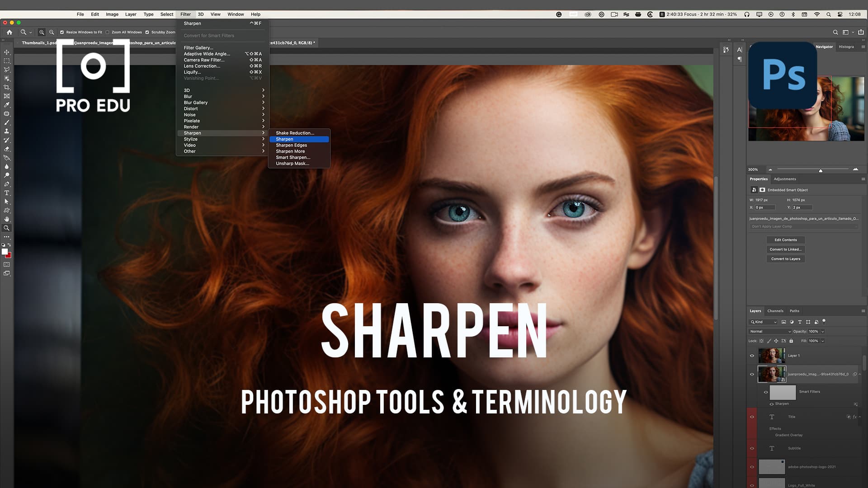Screen dimensions: 868x488
Task: Click the Smart Filters layer thumbnail
Action: coord(783,392)
